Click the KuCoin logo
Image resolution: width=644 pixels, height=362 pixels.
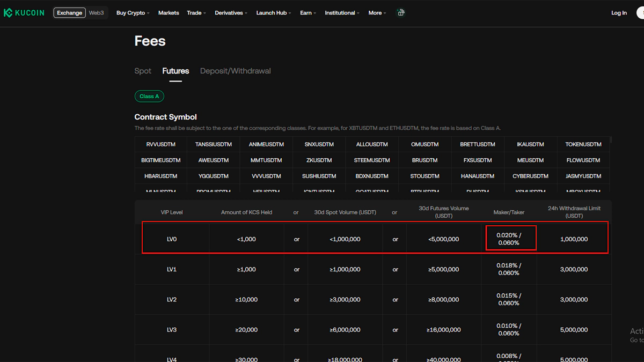point(24,13)
